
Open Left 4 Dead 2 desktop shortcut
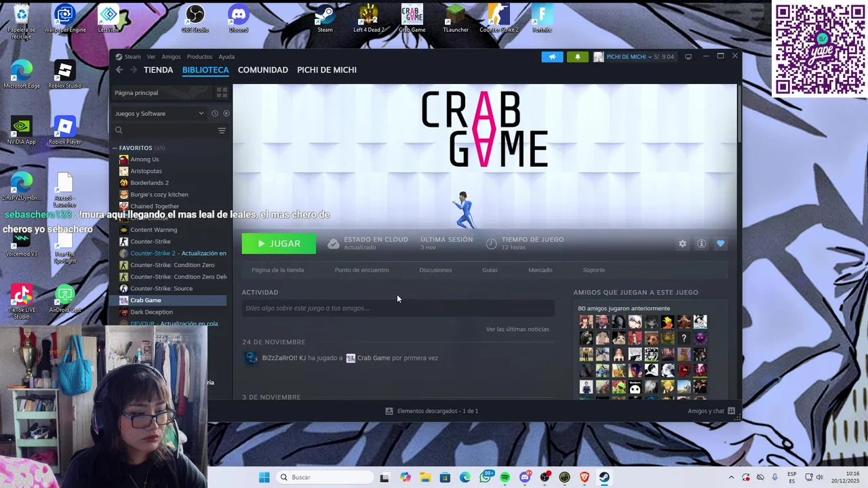(x=369, y=19)
